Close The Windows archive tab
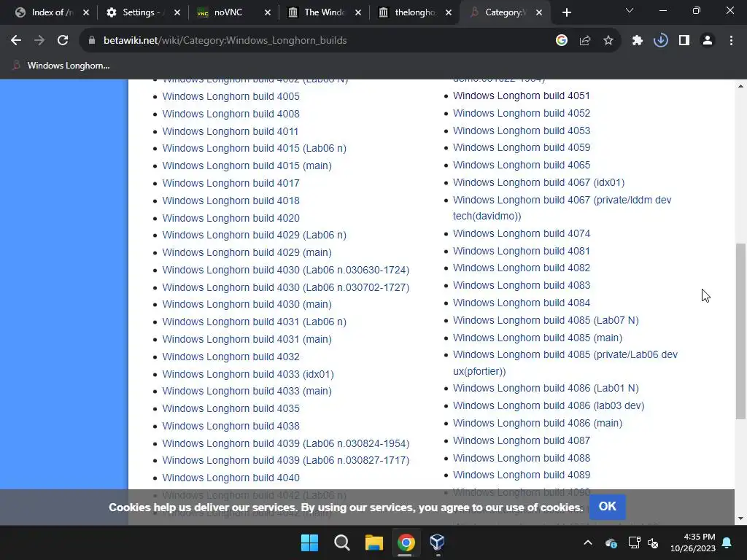 click(358, 13)
